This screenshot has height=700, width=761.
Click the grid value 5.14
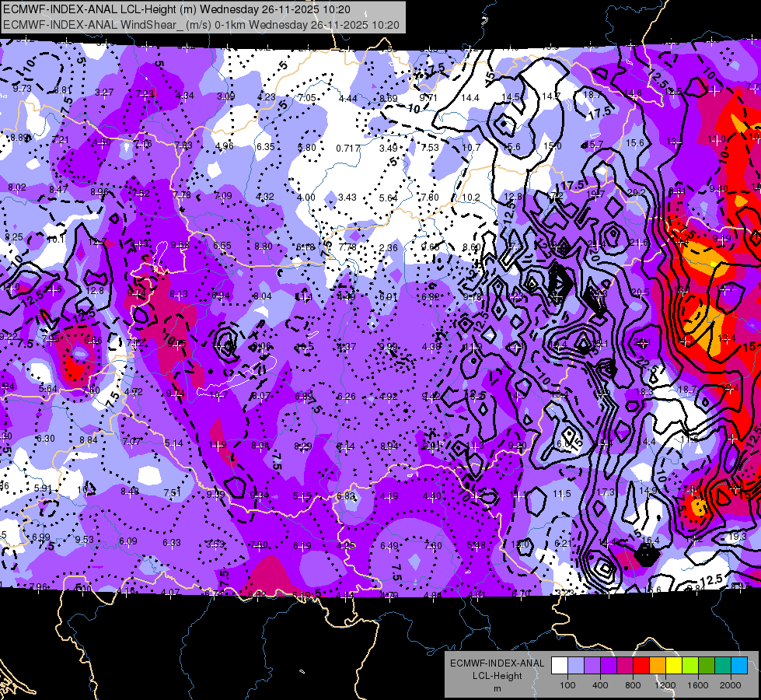pos(174,443)
